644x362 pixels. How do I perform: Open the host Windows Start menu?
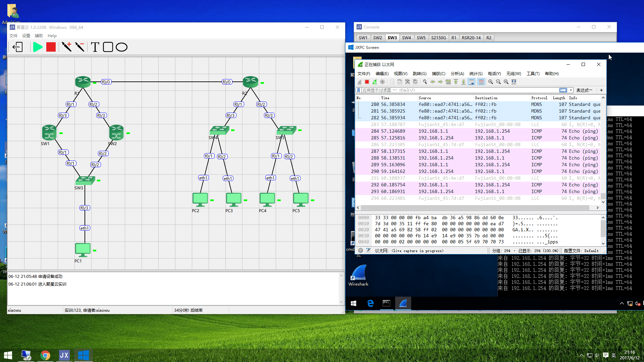point(8,355)
